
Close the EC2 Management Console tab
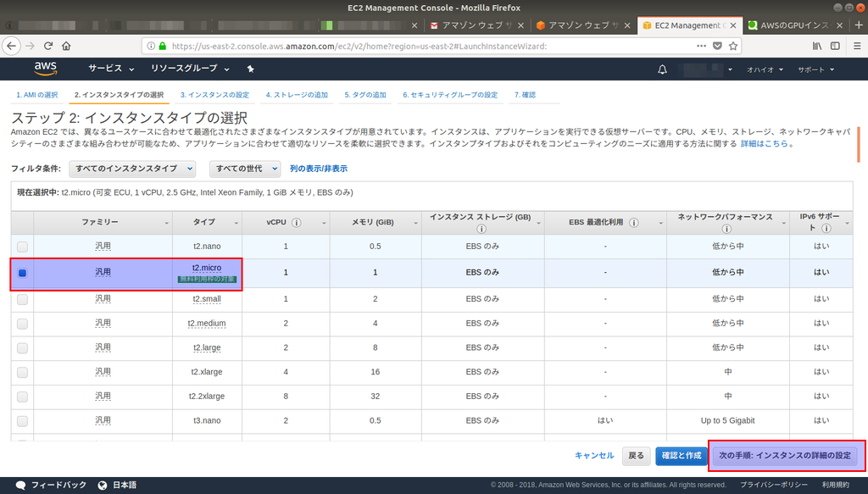pyautogui.click(x=733, y=25)
